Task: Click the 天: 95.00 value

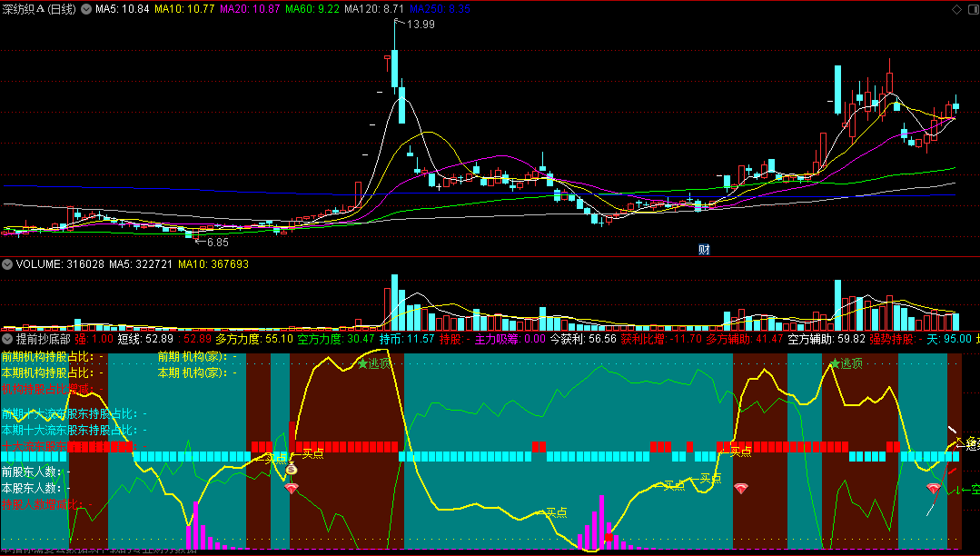Action: (x=949, y=339)
